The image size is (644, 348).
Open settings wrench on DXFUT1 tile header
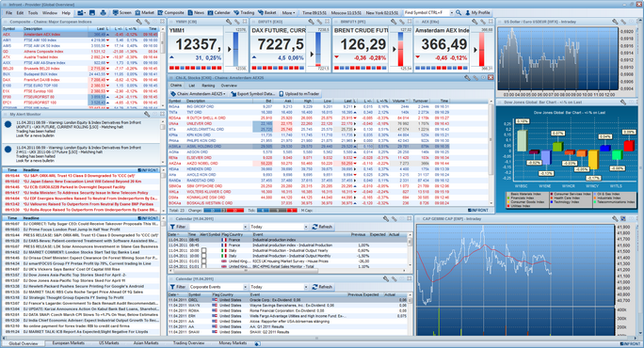pyautogui.click(x=311, y=22)
